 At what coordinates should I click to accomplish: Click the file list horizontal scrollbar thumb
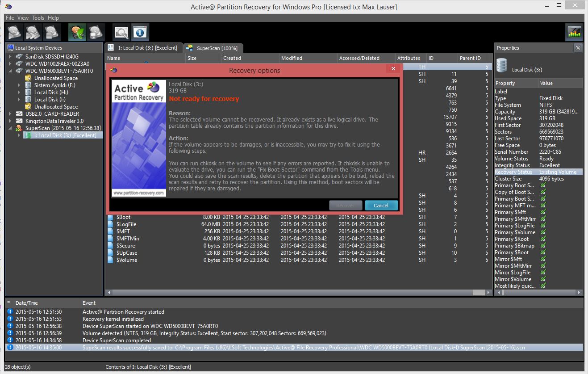point(479,293)
